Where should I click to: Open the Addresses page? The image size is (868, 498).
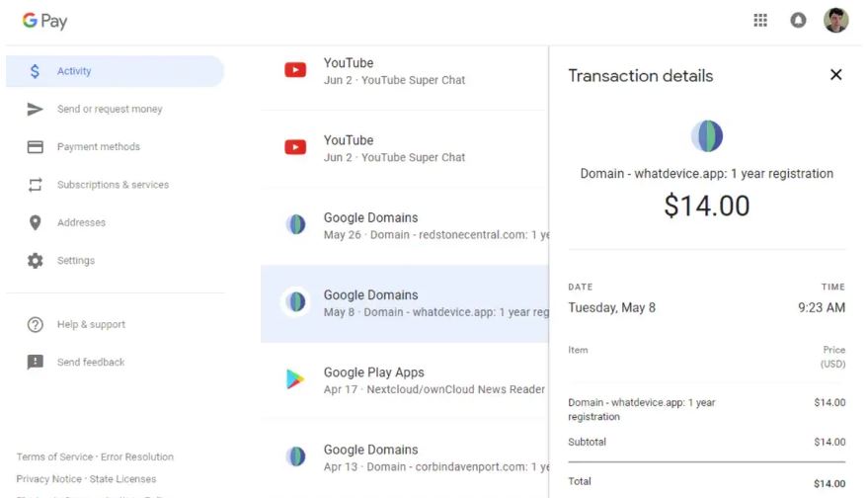click(x=81, y=222)
